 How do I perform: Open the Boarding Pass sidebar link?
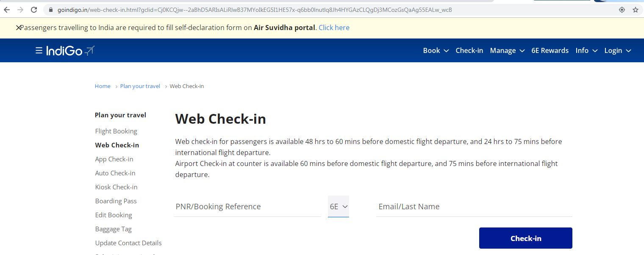pyautogui.click(x=116, y=201)
